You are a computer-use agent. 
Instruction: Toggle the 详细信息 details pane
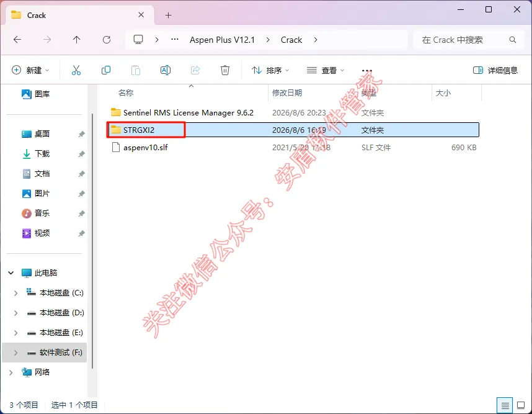click(495, 70)
